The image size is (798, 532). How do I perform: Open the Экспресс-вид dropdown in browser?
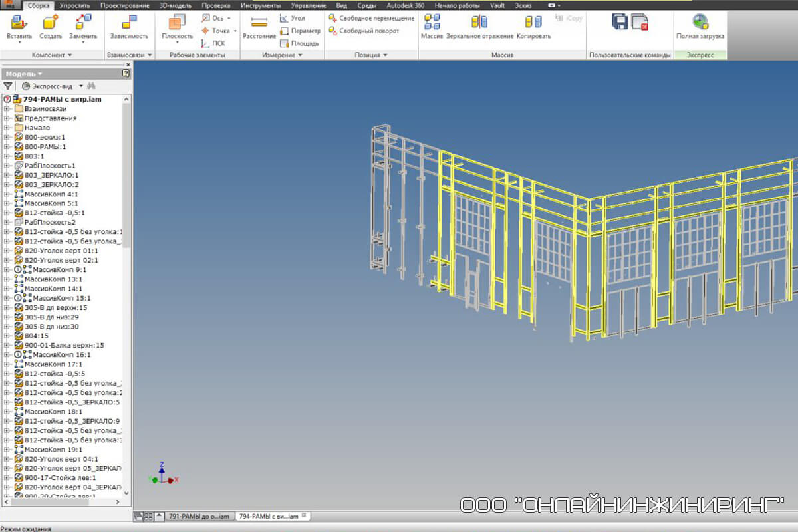click(81, 86)
